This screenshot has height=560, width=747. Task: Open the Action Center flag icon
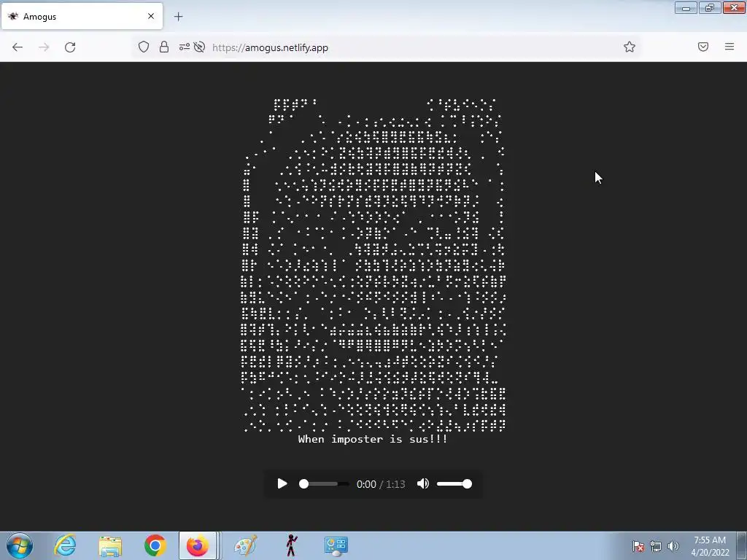pos(638,546)
